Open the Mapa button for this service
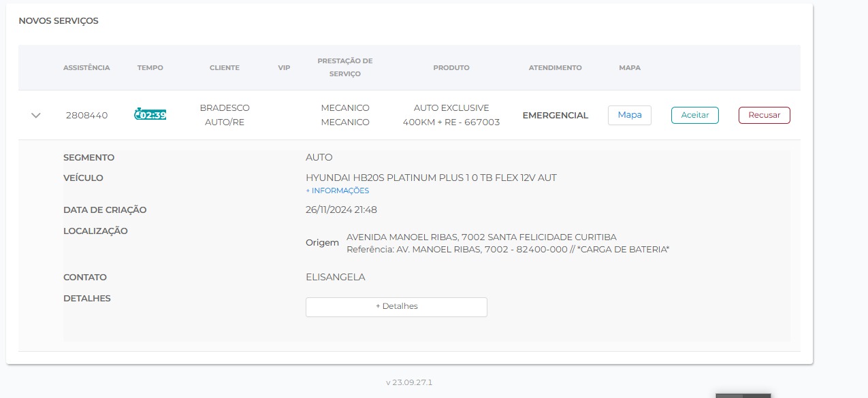The width and height of the screenshot is (868, 398). tap(629, 115)
